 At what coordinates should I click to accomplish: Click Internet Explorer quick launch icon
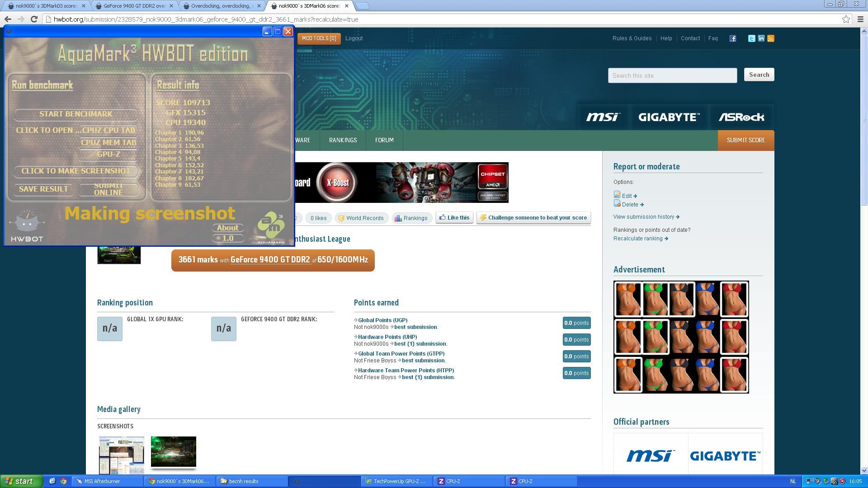coord(52,481)
